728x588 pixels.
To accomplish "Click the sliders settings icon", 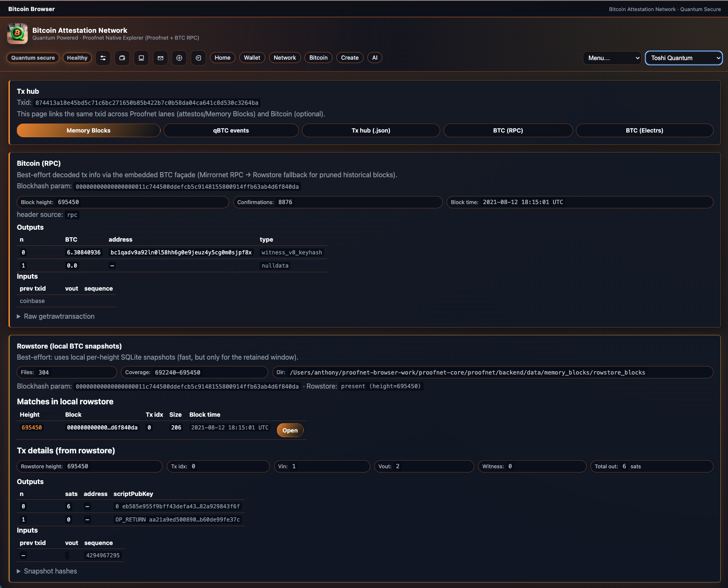I will click(103, 58).
